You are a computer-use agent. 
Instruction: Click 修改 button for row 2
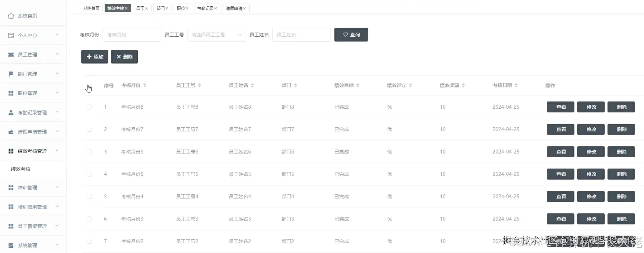pos(591,129)
